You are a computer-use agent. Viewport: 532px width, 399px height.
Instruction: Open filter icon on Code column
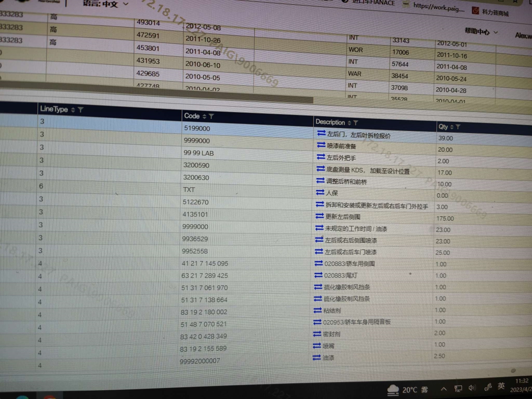coord(211,116)
